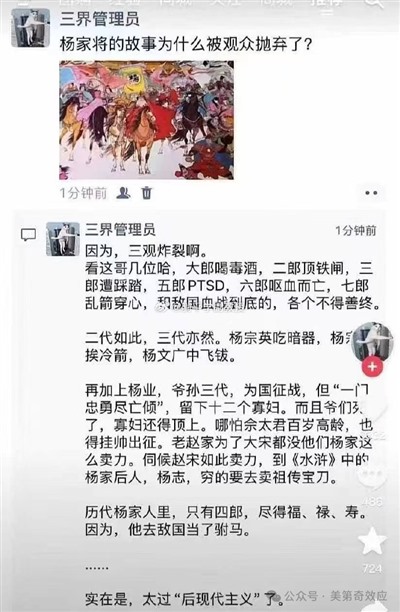
Task: Tap the post title about 杨家将的故事
Action: pos(186,44)
